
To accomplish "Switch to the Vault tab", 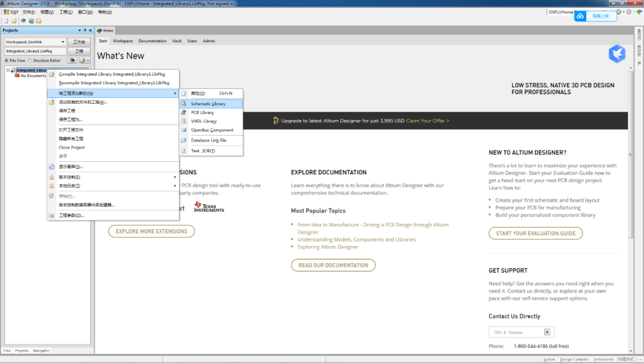I will click(x=177, y=41).
